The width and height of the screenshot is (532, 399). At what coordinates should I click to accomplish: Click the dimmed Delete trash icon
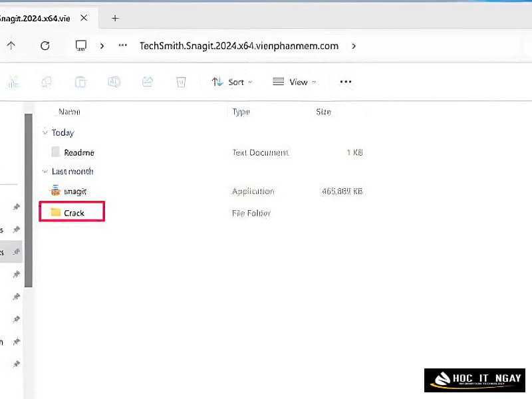click(181, 82)
